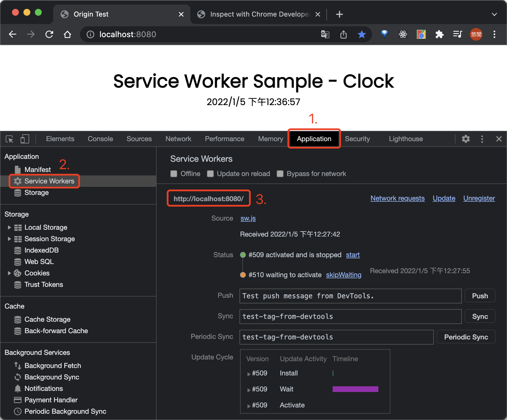Viewport: 507px width, 420px height.
Task: Enable Bypass for network
Action: click(x=280, y=173)
